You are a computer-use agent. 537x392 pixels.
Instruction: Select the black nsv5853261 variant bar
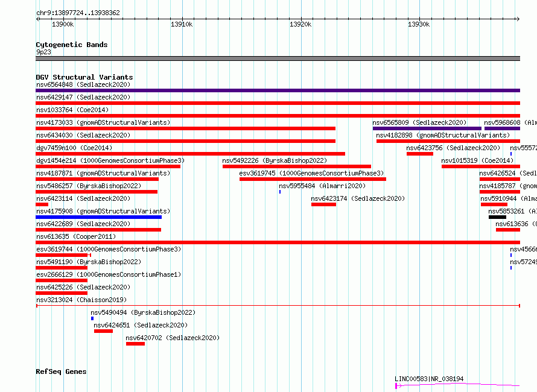tap(497, 217)
